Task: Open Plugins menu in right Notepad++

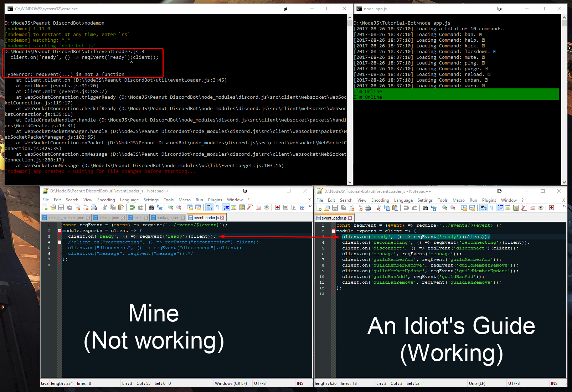Action: [489, 200]
